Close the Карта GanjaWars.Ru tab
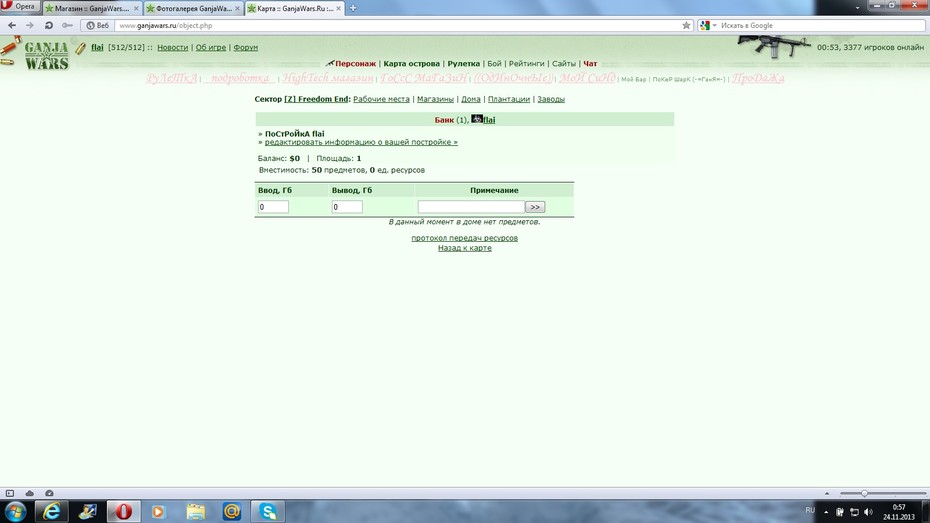The image size is (930, 523). 339,8
